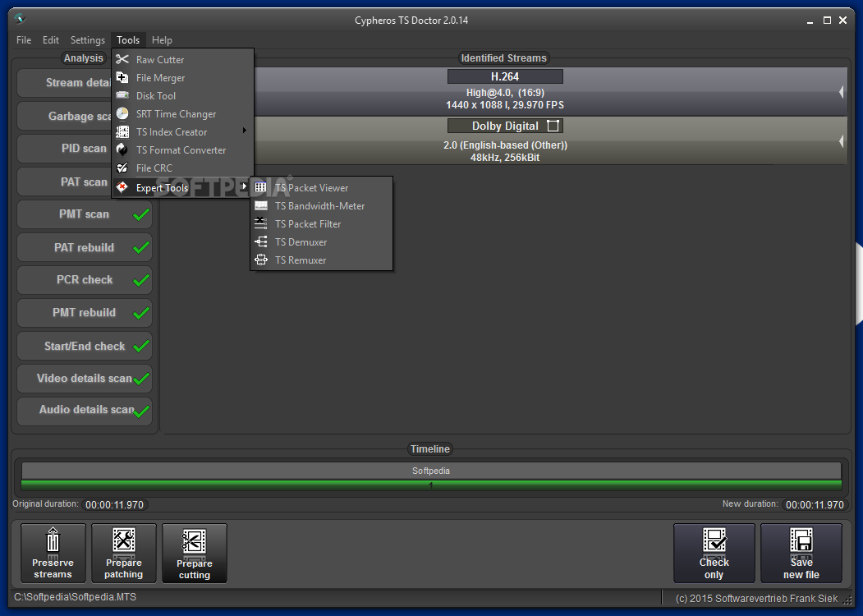Click the Video details scan button
This screenshot has height=616, width=863.
(x=85, y=378)
